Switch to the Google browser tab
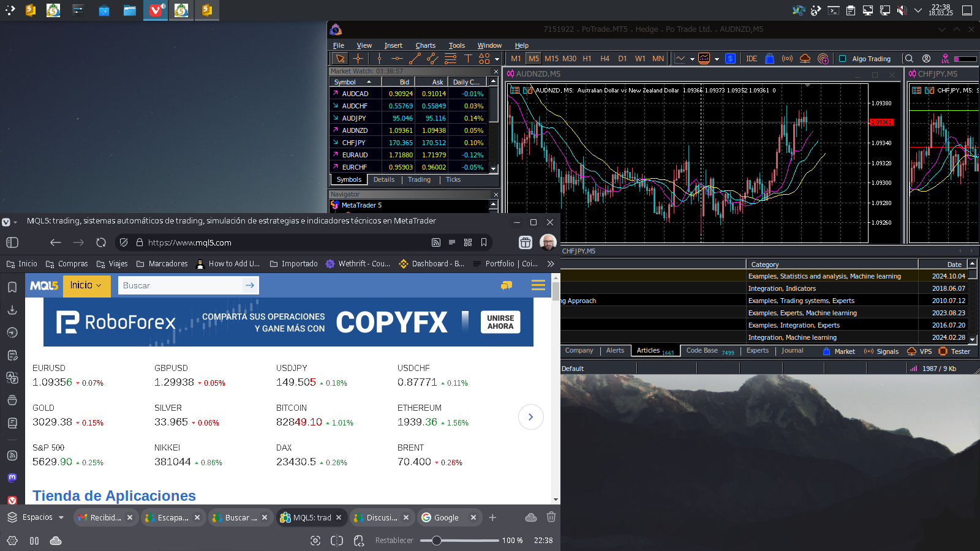The image size is (980, 551). 450,517
